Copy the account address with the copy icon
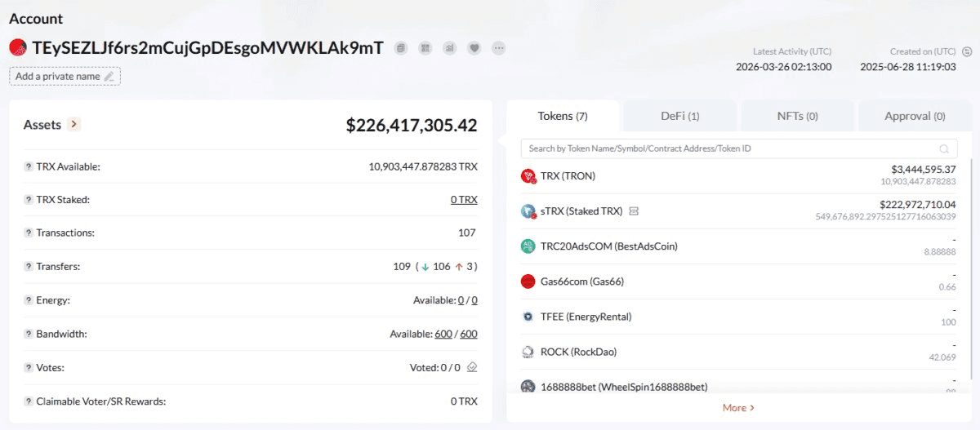 point(400,48)
